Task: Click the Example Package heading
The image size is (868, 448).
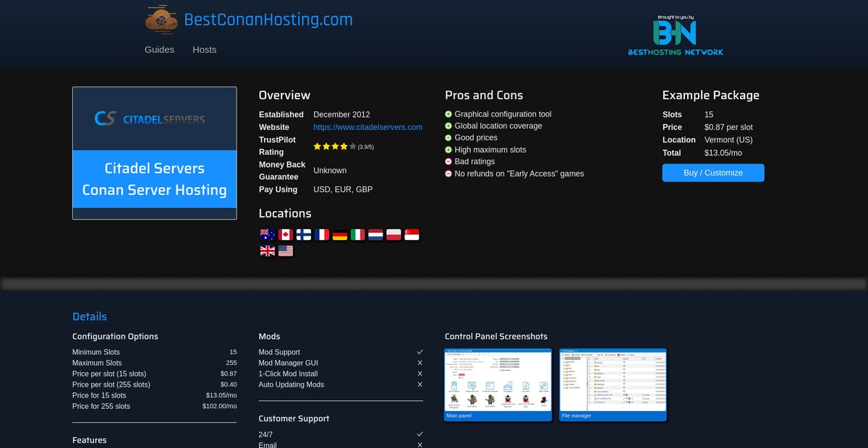Action: [711, 95]
